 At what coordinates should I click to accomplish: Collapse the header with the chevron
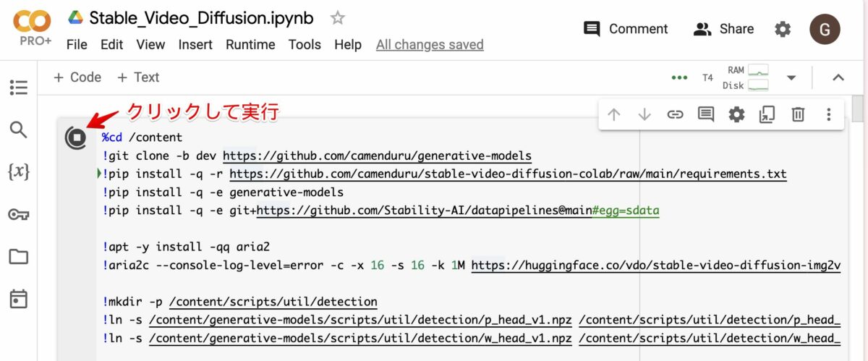(838, 77)
